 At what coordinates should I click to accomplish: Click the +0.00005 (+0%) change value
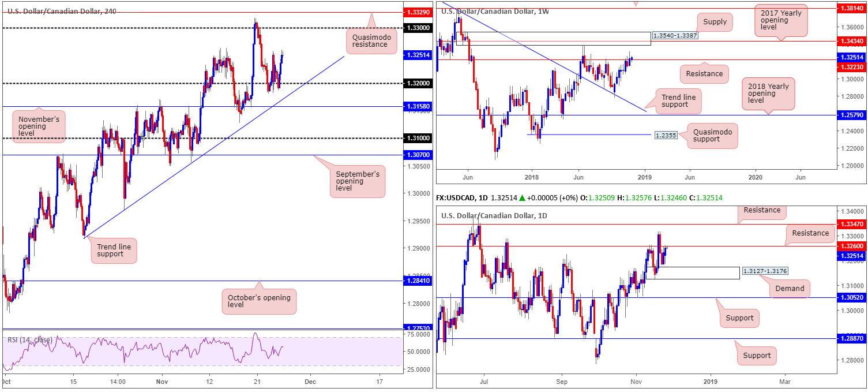(x=553, y=198)
